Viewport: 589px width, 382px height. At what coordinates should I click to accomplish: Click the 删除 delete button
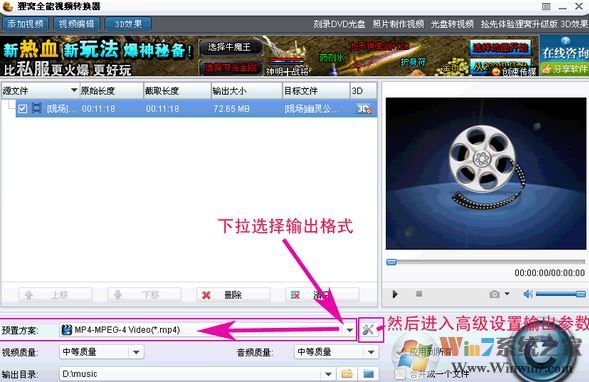click(233, 295)
